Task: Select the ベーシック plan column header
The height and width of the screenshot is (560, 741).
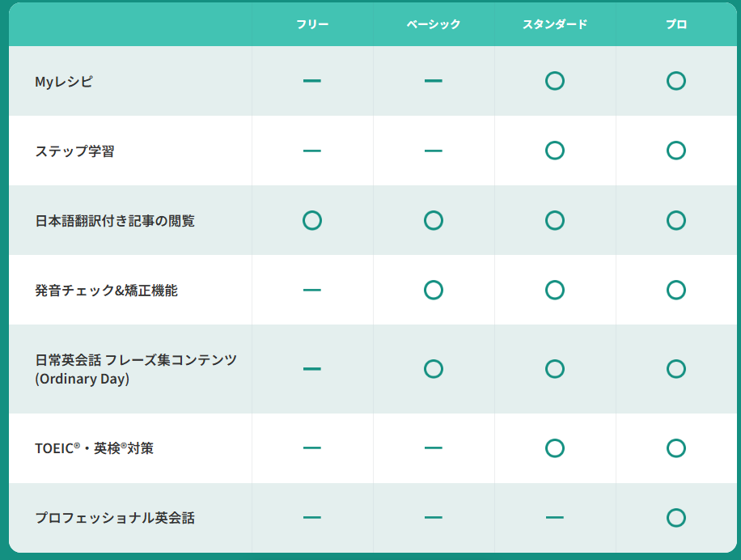Action: (x=434, y=25)
